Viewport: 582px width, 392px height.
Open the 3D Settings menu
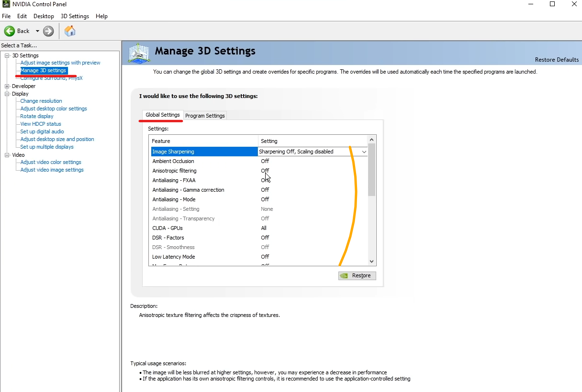point(75,16)
